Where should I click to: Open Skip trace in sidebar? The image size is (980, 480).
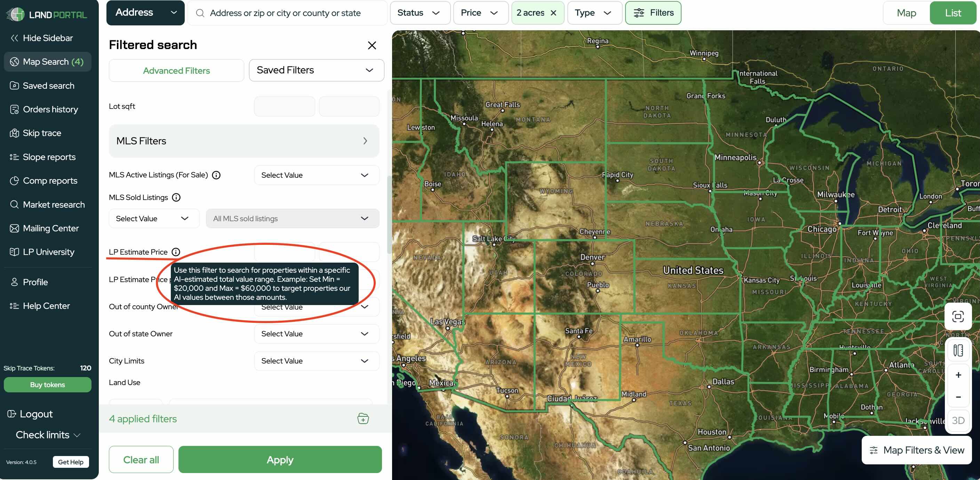click(x=42, y=133)
